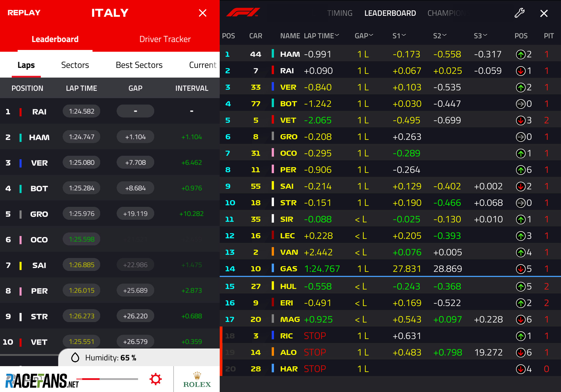561x392 pixels.
Task: Click HAR position-loss down arrow icon
Action: (521, 369)
